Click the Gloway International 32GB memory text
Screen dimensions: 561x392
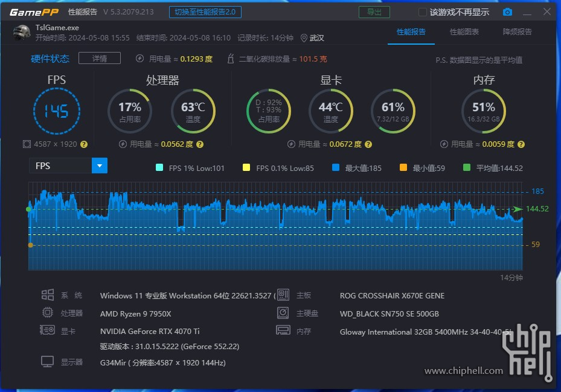(x=426, y=332)
